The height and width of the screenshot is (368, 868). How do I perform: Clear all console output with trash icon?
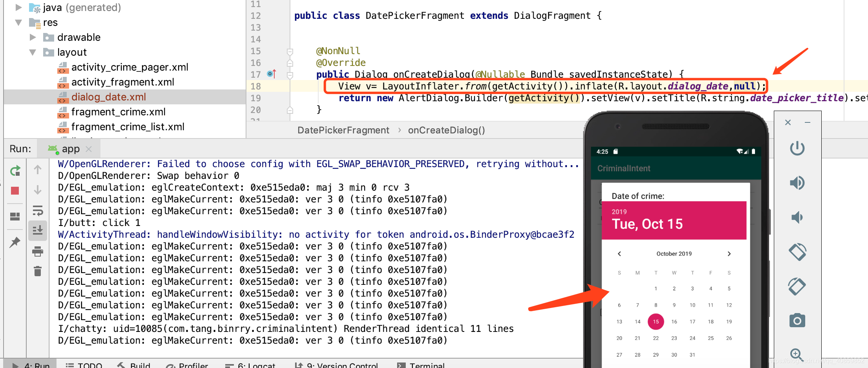(x=38, y=271)
